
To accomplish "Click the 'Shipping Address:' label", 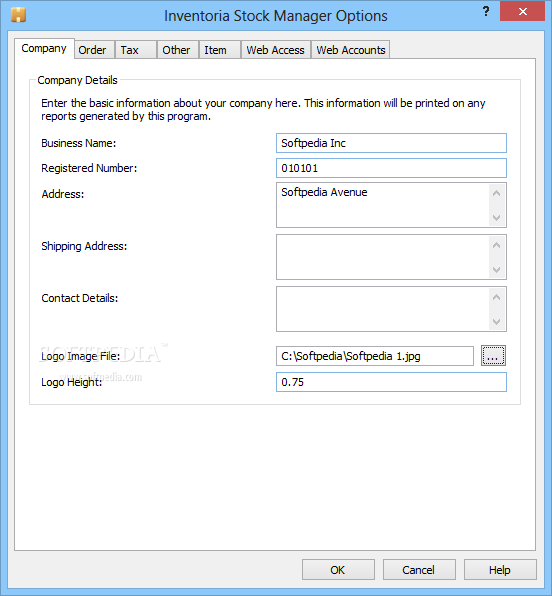I will (x=84, y=246).
